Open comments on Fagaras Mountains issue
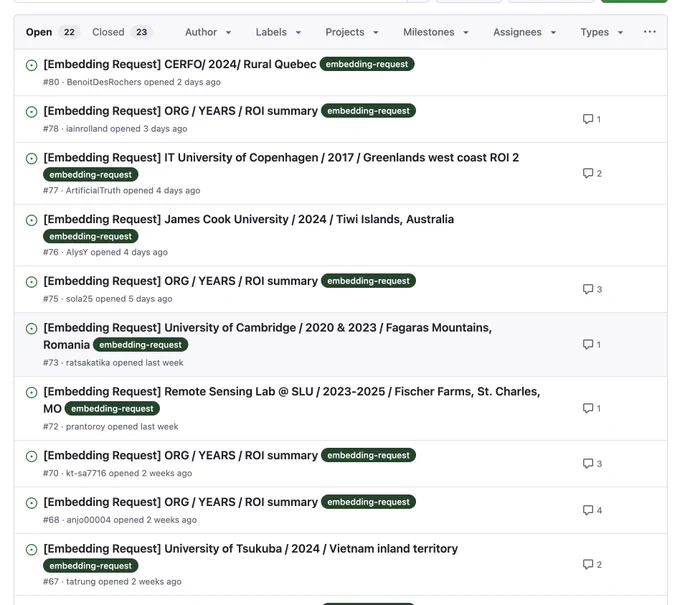The width and height of the screenshot is (680, 605). 592,344
